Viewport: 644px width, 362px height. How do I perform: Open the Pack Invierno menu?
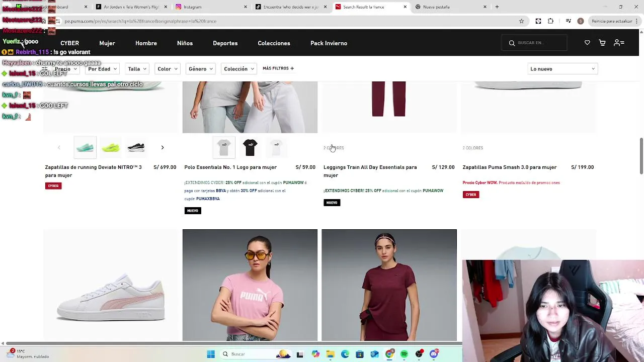pos(329,43)
